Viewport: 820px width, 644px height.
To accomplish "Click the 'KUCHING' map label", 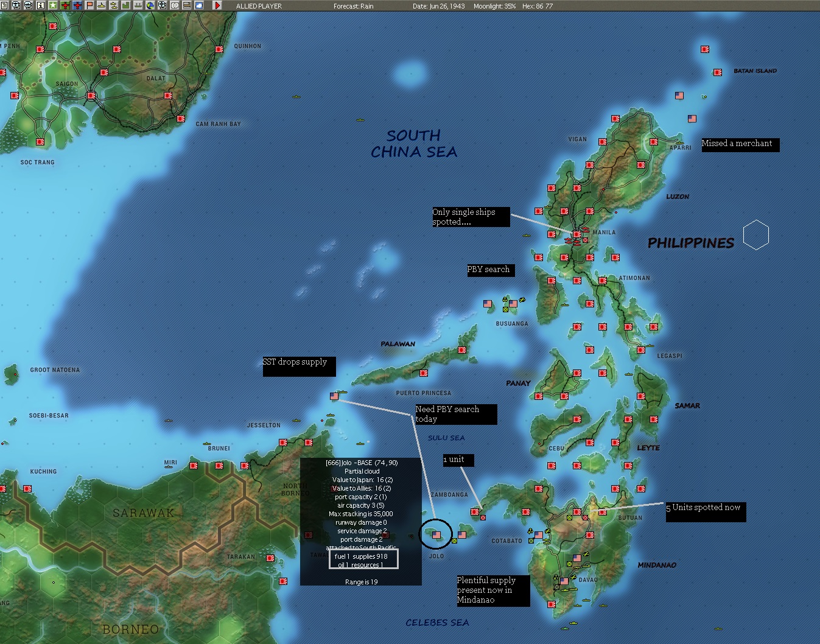I will [x=43, y=472].
